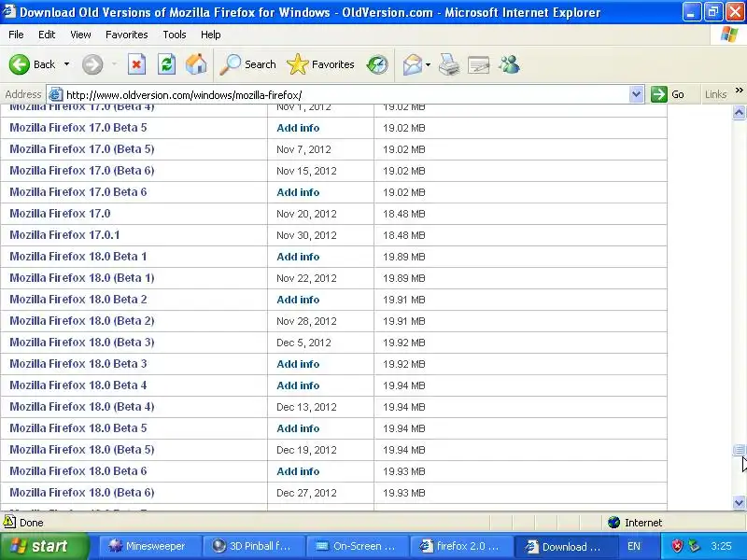
Task: Click the safely remove hardware tray icon
Action: coord(695,546)
